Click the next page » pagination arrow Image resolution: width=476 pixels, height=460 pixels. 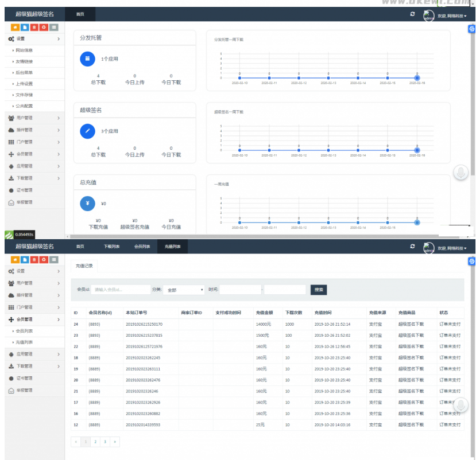coord(115,442)
